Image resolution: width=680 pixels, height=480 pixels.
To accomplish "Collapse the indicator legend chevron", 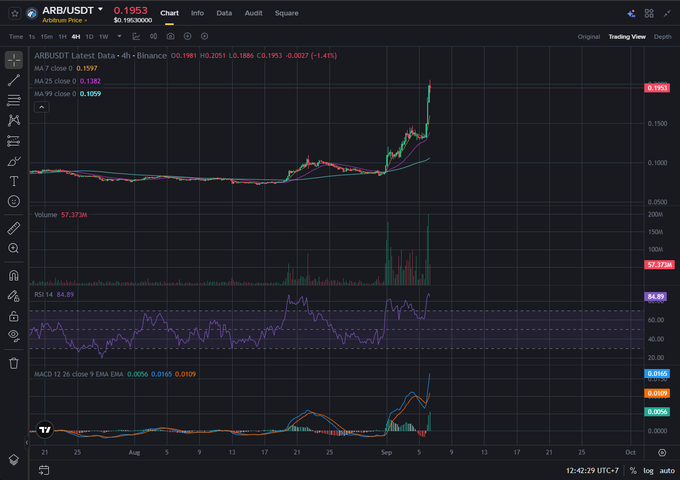I will pos(42,107).
